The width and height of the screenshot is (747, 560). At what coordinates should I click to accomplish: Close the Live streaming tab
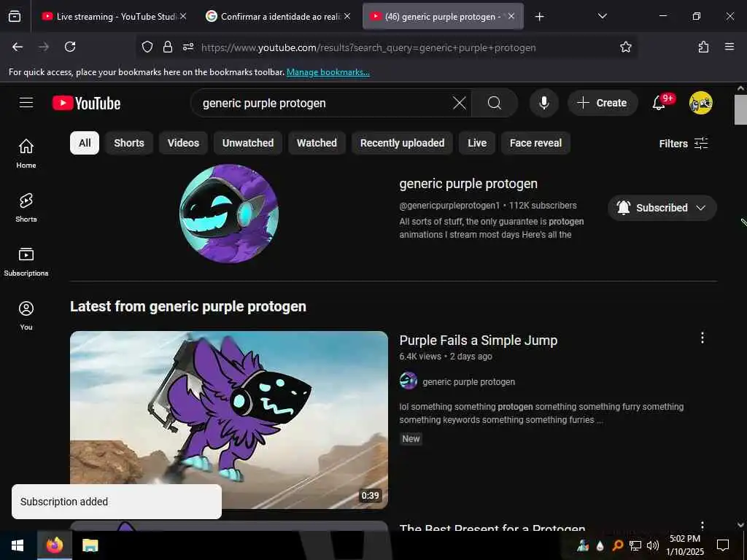[x=183, y=16]
